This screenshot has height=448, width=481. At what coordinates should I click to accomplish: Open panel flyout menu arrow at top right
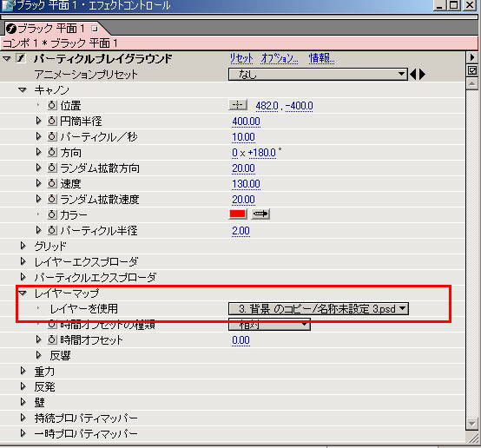coord(472,57)
